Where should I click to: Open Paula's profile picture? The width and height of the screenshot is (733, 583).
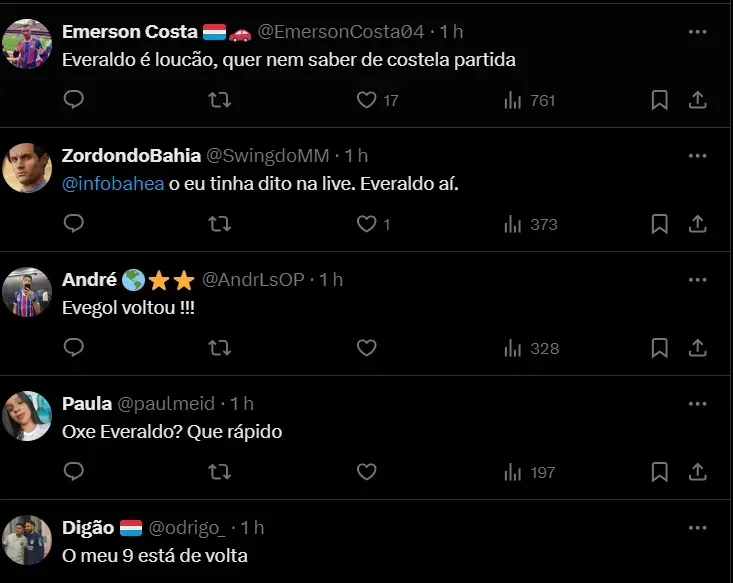27,416
